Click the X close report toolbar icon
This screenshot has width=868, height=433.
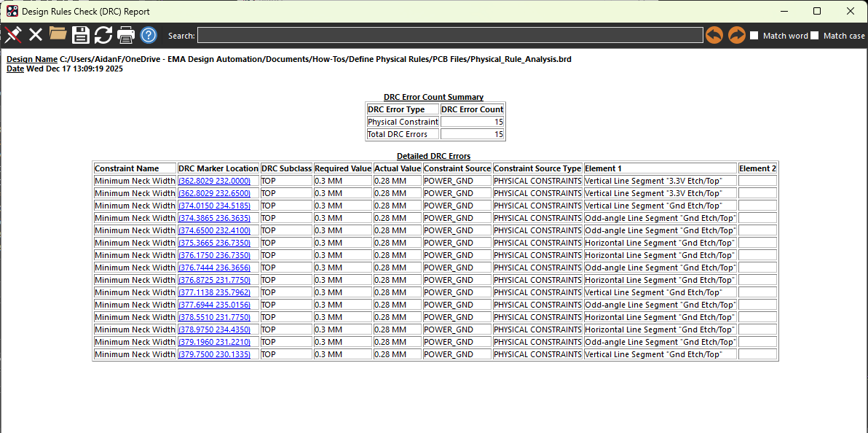coord(36,35)
